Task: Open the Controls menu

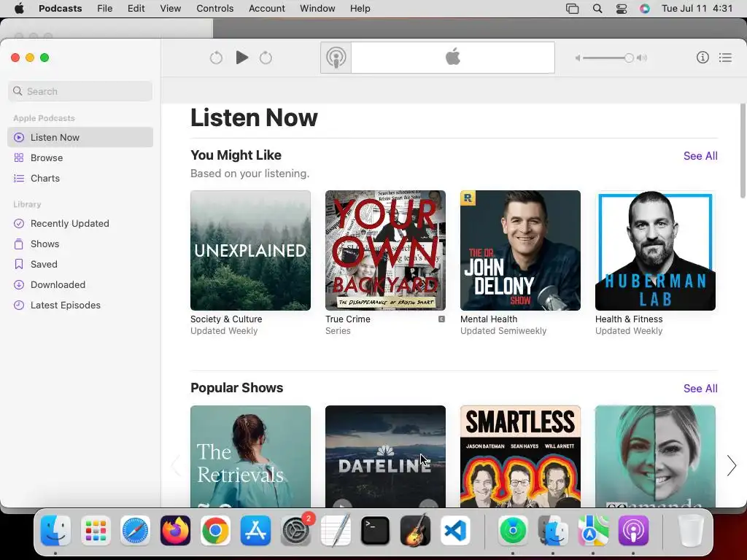Action: [215, 9]
